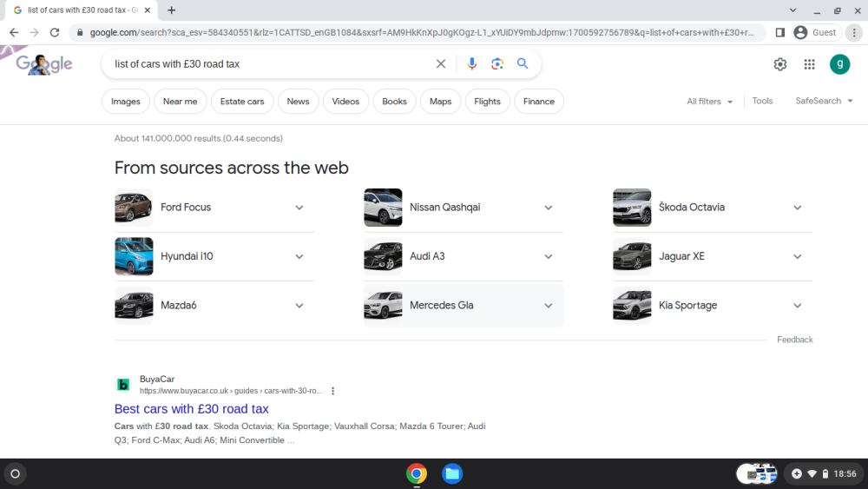Image resolution: width=868 pixels, height=489 pixels.
Task: Switch to the Images filter
Action: click(126, 102)
